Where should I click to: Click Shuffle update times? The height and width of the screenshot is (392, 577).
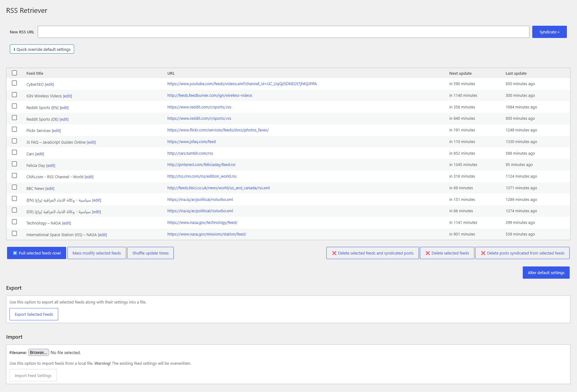pos(150,253)
